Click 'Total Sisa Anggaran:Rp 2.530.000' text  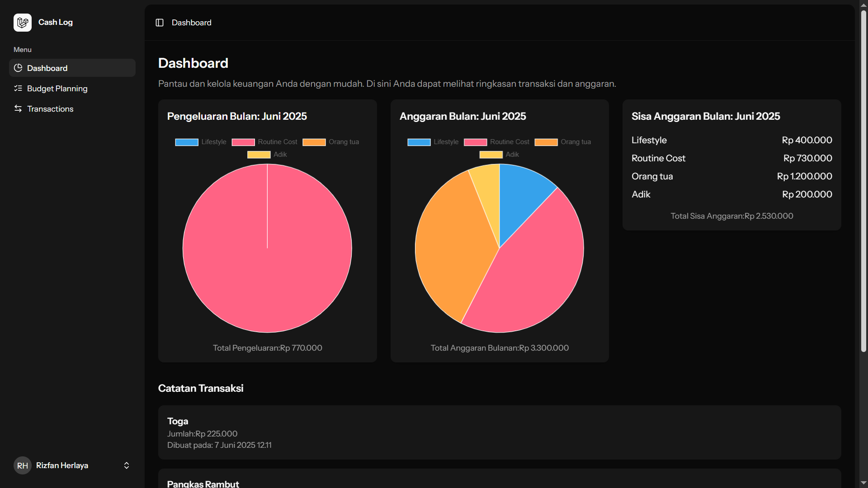coord(732,216)
